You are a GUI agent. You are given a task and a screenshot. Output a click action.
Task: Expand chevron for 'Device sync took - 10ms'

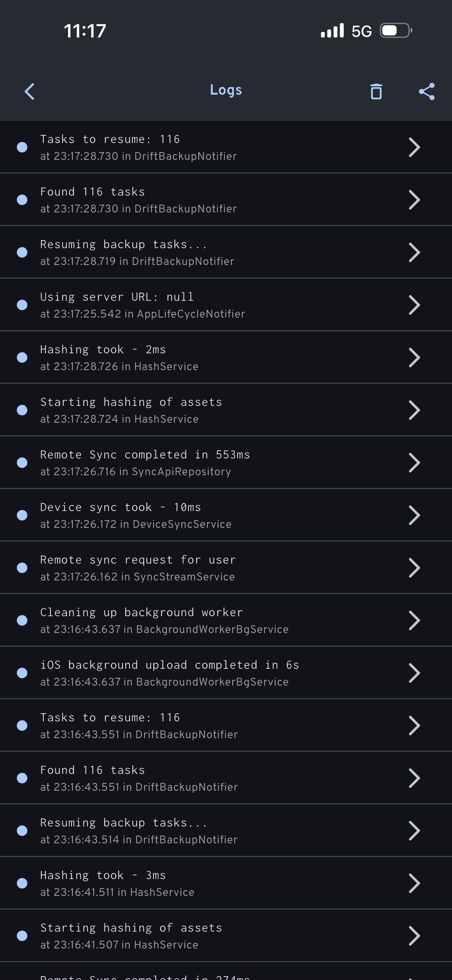[x=414, y=515]
